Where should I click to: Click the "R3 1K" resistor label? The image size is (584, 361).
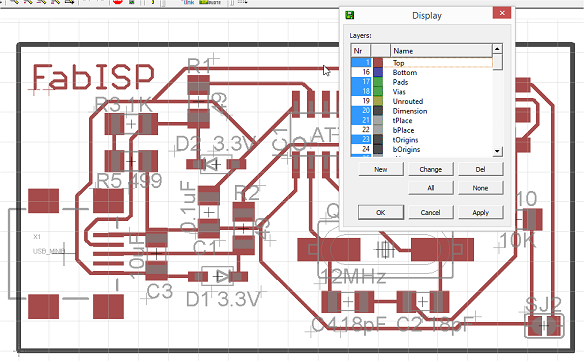[x=123, y=105]
